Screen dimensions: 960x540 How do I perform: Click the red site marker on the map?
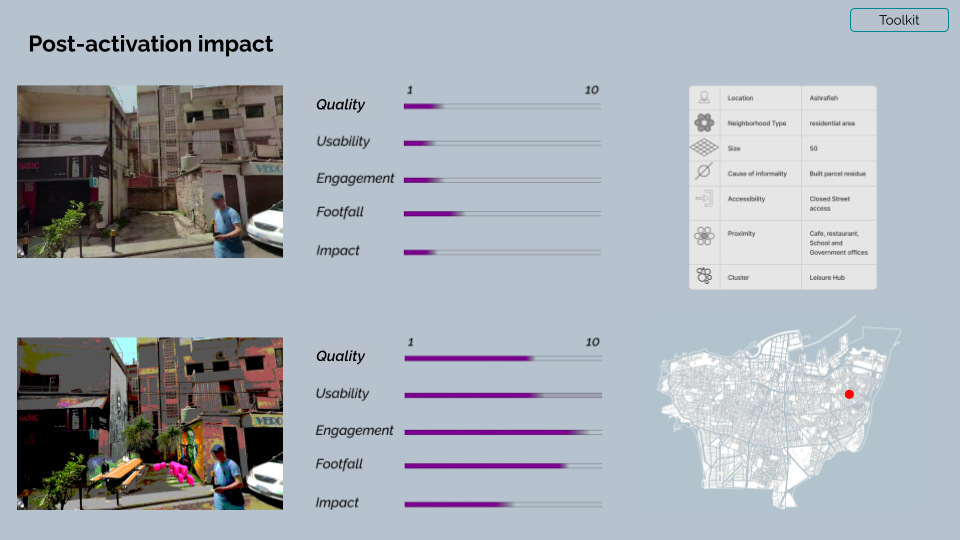click(849, 394)
